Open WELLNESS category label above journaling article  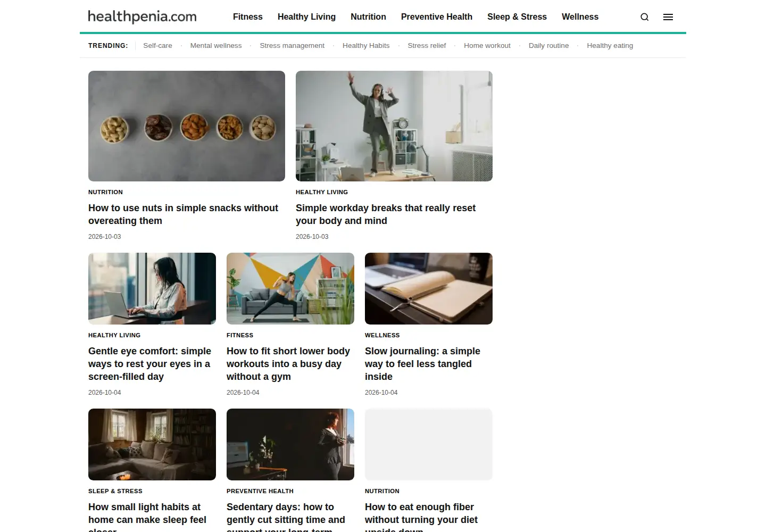pos(382,335)
